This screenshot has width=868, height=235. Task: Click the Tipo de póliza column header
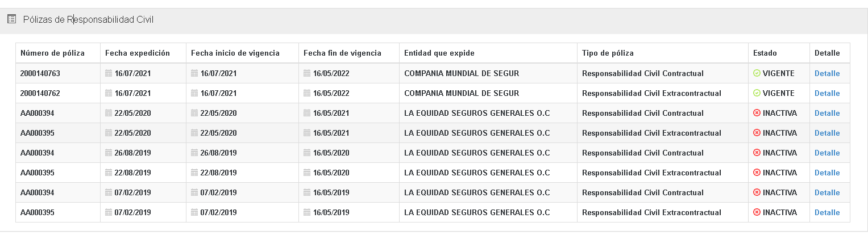(x=608, y=53)
